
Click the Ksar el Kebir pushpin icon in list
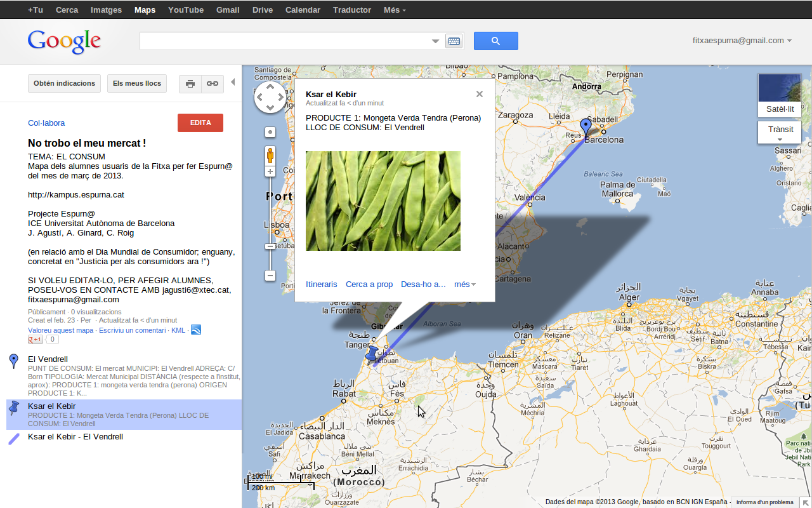tap(14, 407)
